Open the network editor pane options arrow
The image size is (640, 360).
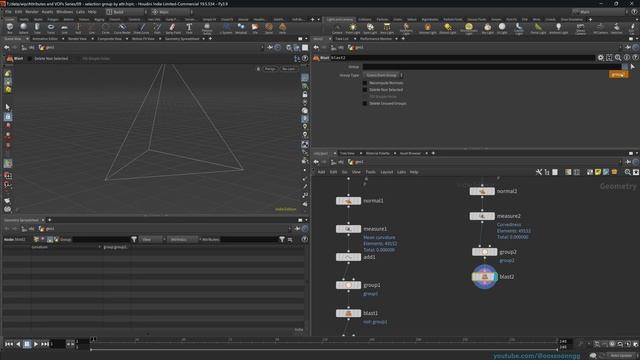637,153
